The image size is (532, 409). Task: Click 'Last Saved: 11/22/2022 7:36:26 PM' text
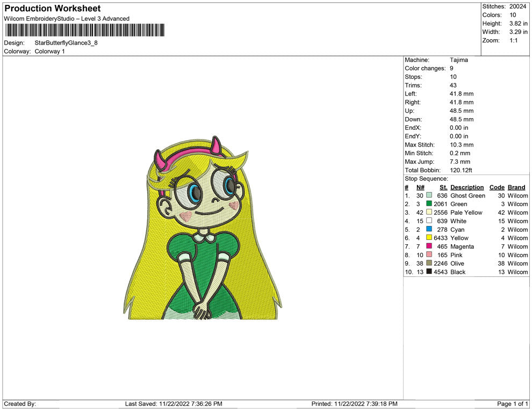174,404
